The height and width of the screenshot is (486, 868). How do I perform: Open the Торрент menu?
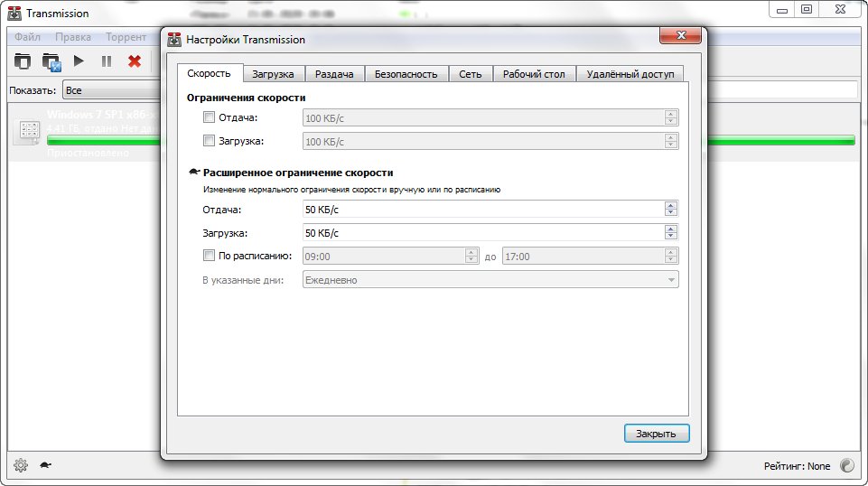click(x=126, y=37)
